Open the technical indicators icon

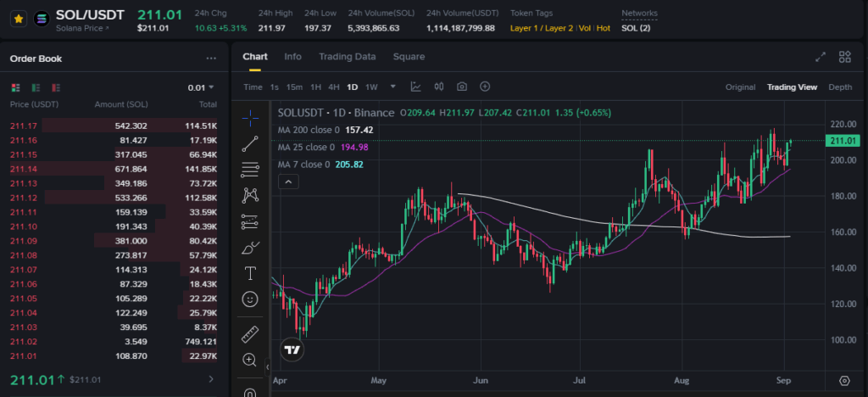point(415,87)
